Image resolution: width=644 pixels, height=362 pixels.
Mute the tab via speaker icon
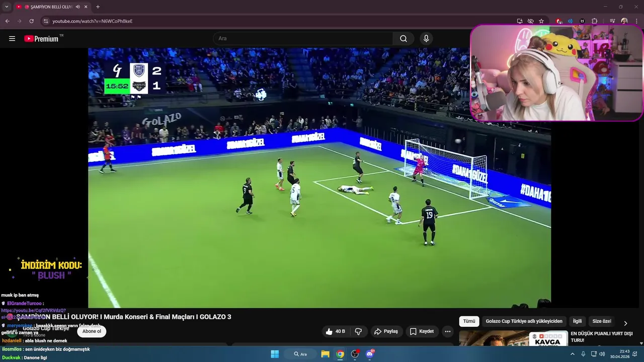point(77,7)
